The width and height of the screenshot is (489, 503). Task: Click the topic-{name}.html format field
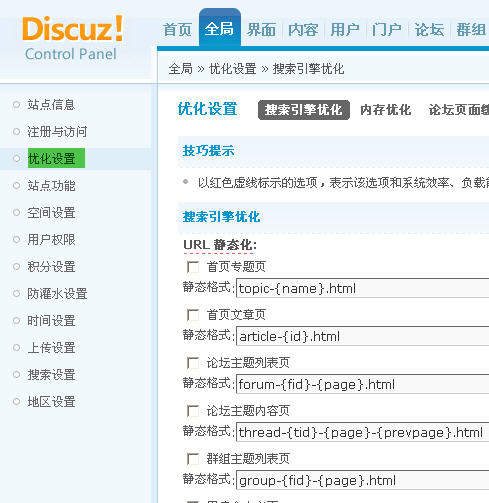click(x=363, y=288)
